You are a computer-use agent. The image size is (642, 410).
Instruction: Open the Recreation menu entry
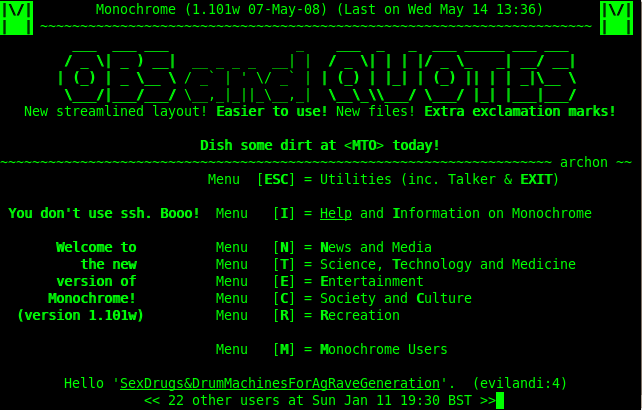point(359,316)
